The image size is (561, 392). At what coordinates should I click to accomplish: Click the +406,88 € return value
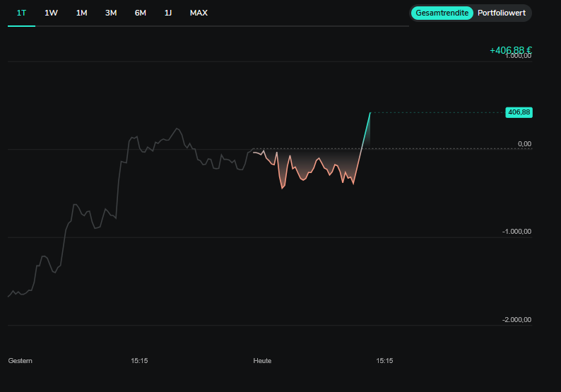(x=511, y=50)
